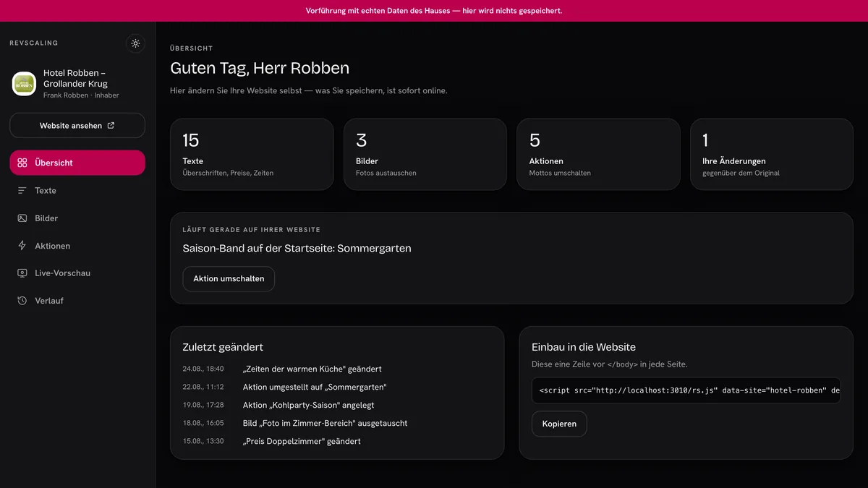Open the Aktionen section
The width and height of the screenshot is (868, 488).
pos(77,246)
